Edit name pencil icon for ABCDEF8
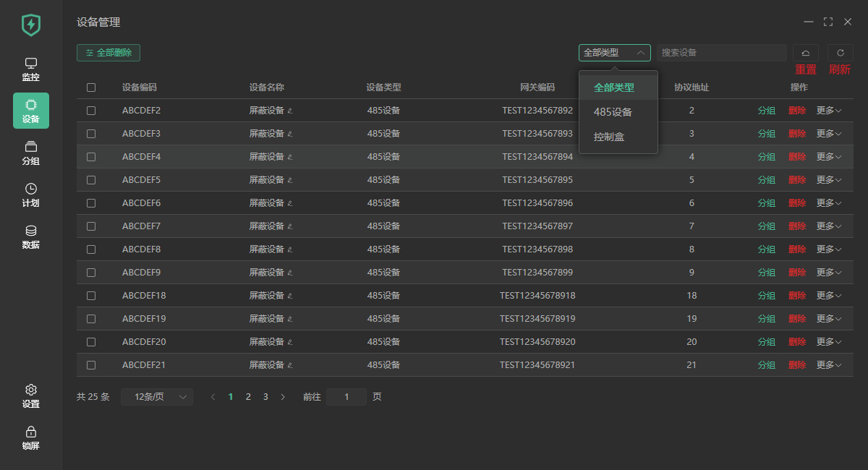 (x=290, y=249)
